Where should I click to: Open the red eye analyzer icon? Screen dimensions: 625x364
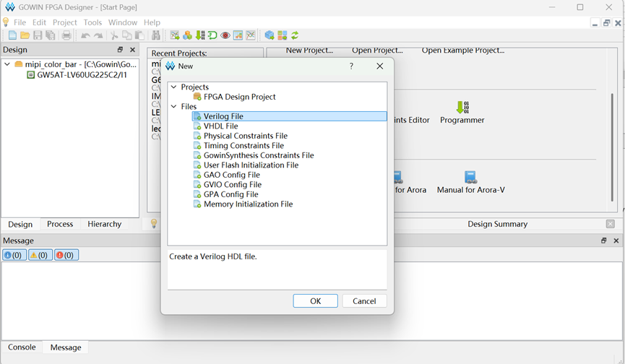point(225,35)
